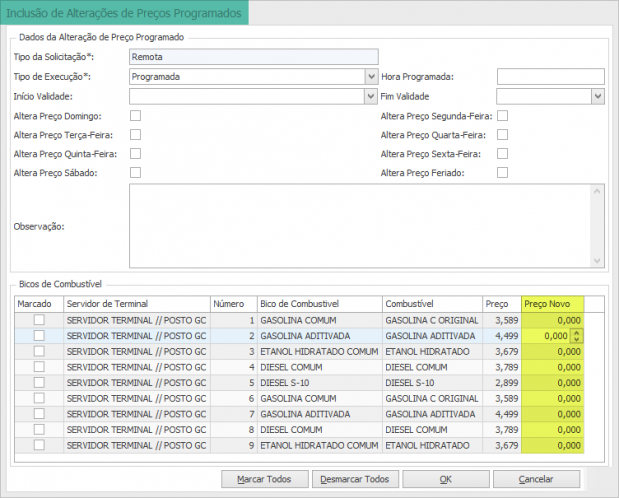Mark row 8 DIESEL COMUM checkbox
619x498 pixels.
click(39, 429)
